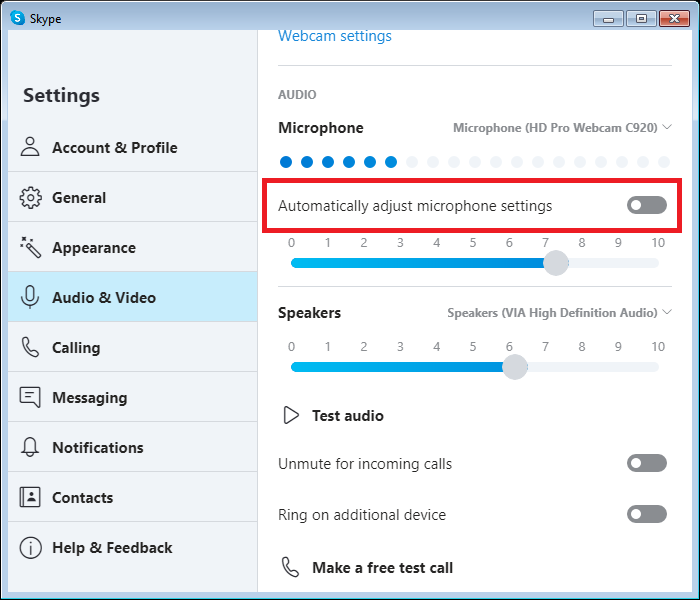Click the speakers volume slider handle
The image size is (700, 600).
(x=515, y=367)
